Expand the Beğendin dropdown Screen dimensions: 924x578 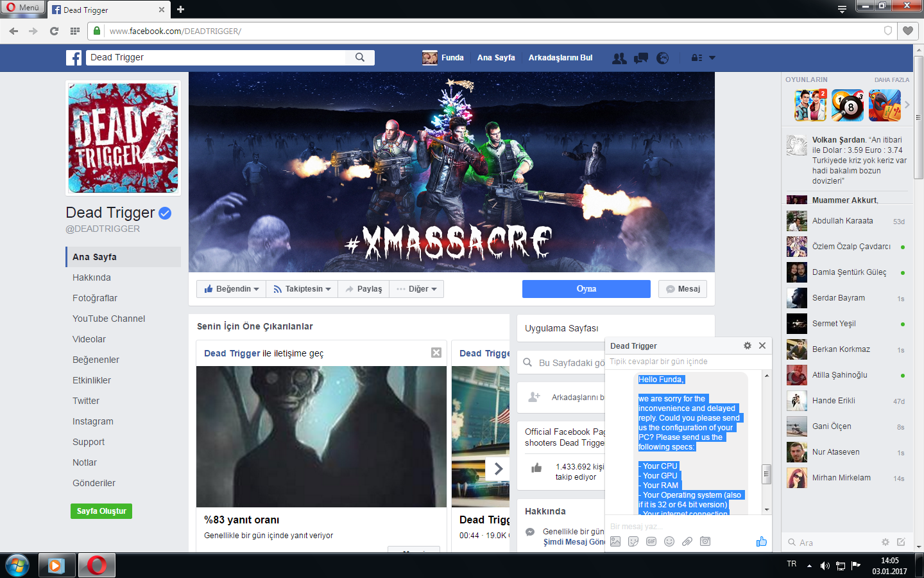pos(232,289)
